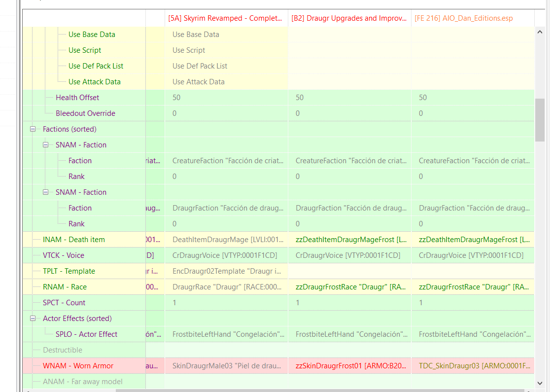
Task: Click CrDraugrVoice cell in Skyrim Revamped column
Action: (226, 255)
